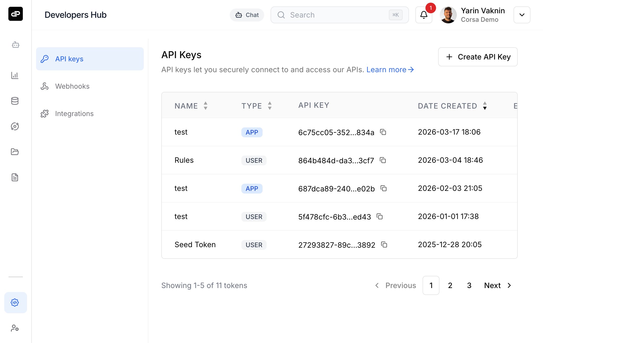Focus the Search field
The width and height of the screenshot is (644, 343).
pos(340,15)
